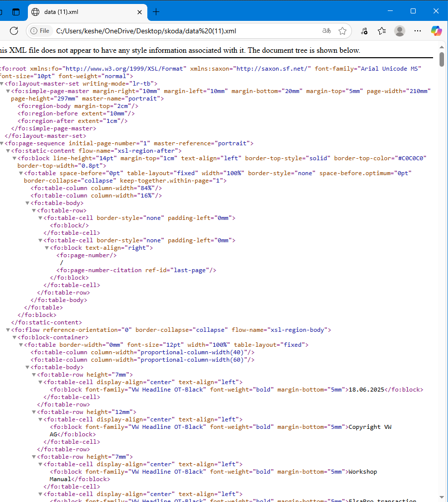The height and width of the screenshot is (502, 448).
Task: Open the profile avatar icon
Action: pos(399,31)
